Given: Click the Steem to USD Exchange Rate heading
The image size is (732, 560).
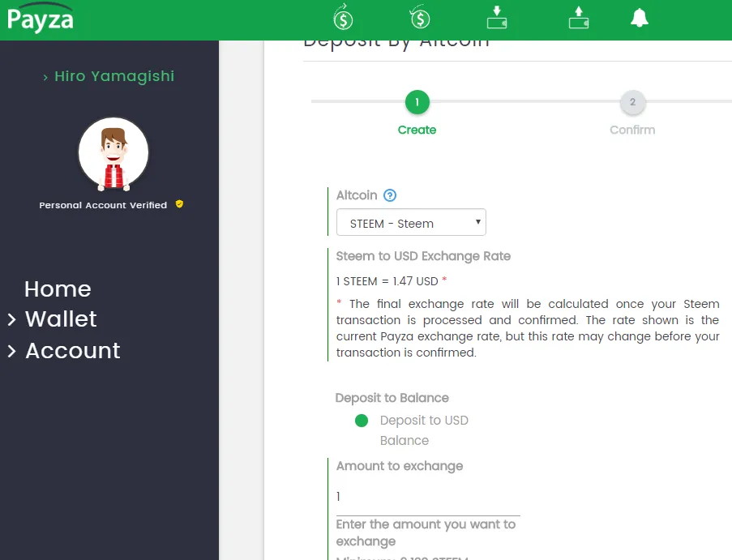Looking at the screenshot, I should click(423, 256).
